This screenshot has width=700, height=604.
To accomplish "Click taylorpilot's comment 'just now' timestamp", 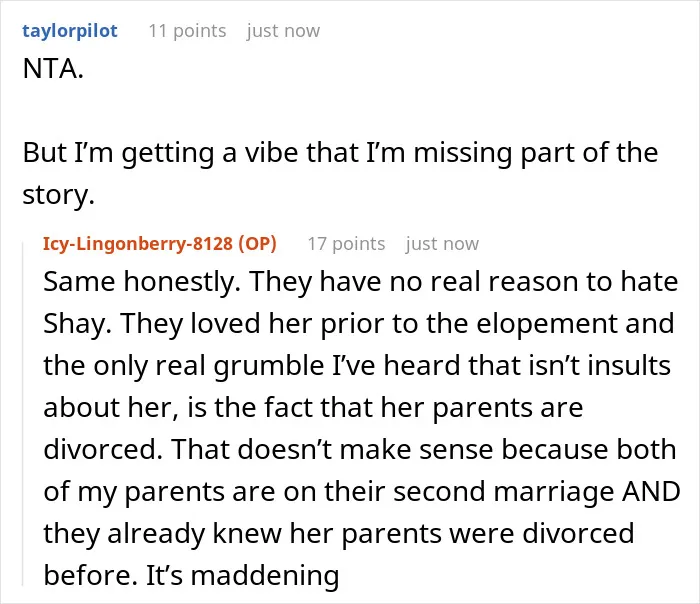I will [283, 31].
